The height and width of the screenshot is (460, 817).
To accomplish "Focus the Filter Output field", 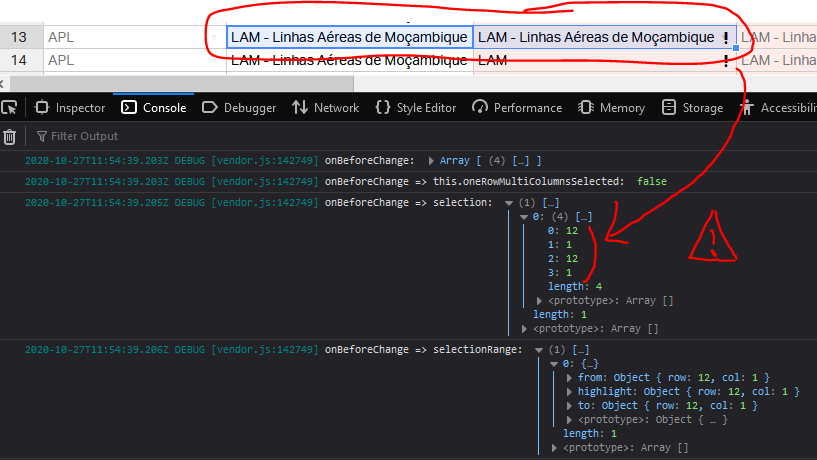I will tap(84, 136).
